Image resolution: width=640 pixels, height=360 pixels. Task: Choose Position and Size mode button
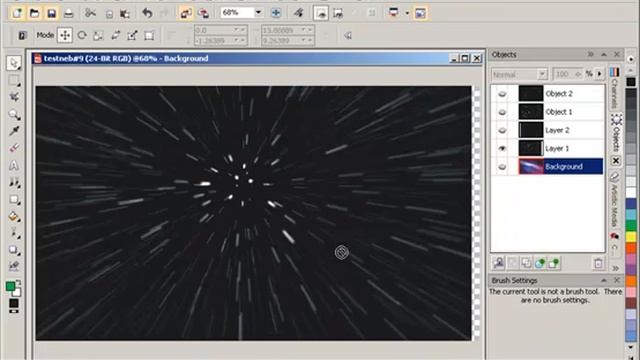(65, 35)
